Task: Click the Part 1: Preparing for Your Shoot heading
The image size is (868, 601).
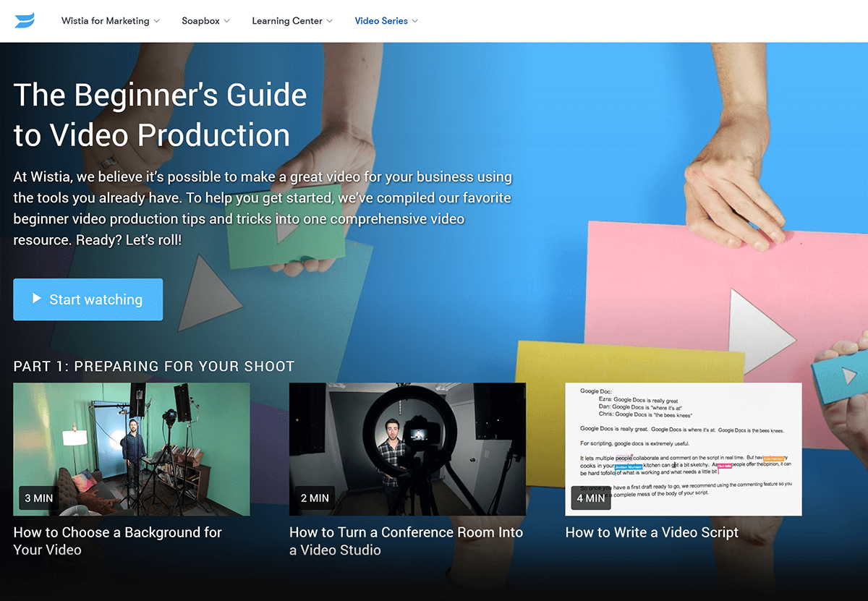Action: [154, 366]
